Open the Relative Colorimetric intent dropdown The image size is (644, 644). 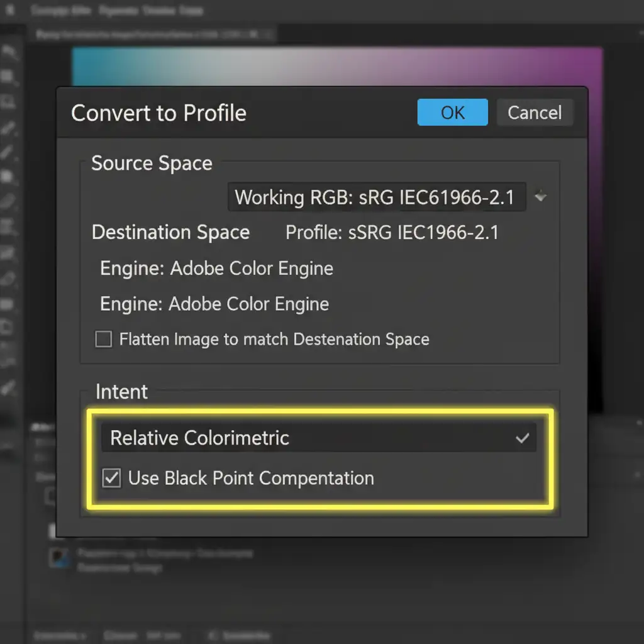click(318, 438)
